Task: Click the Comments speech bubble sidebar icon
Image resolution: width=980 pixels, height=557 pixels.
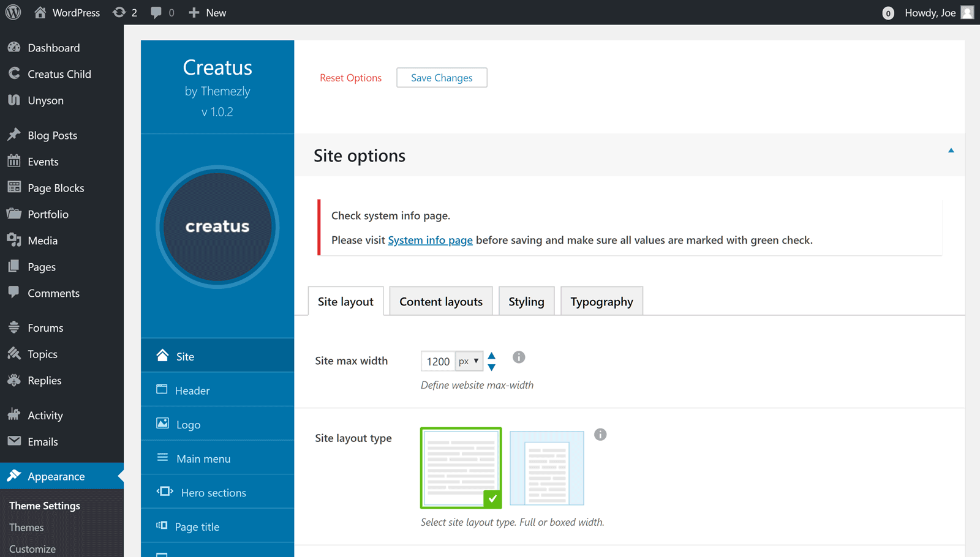Action: tap(14, 293)
